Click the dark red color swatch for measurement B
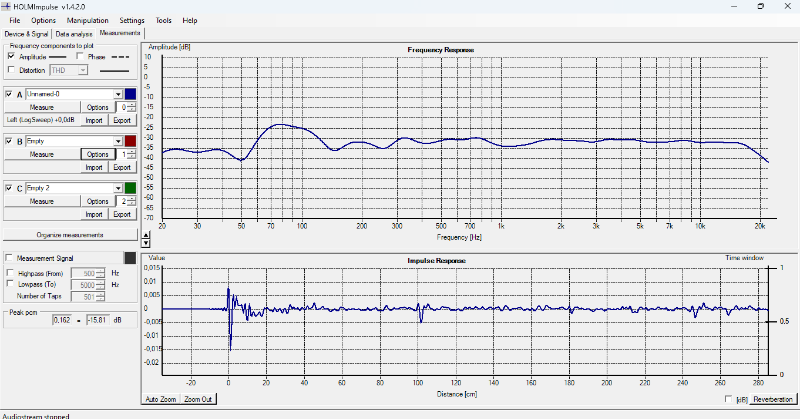800x419 pixels. [x=130, y=141]
